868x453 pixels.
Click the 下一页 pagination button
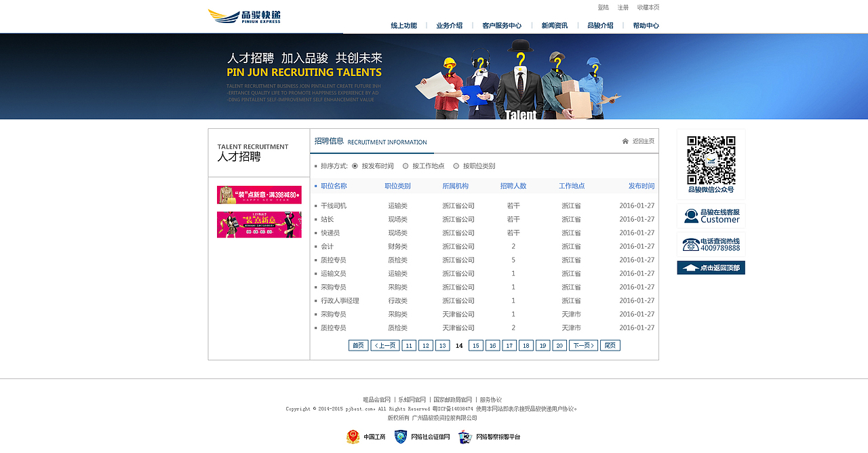click(x=583, y=345)
